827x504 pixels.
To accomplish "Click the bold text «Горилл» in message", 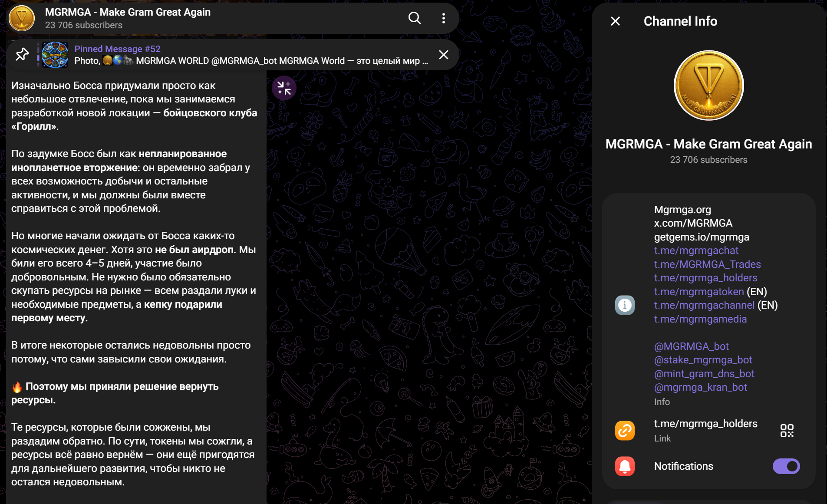I will pyautogui.click(x=35, y=127).
